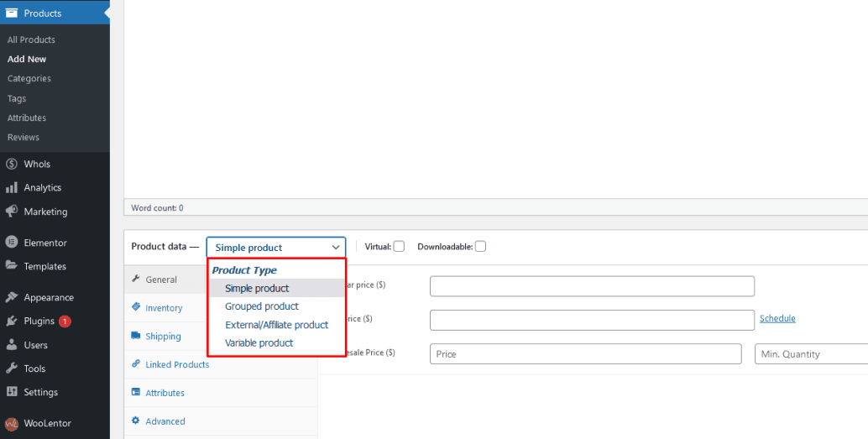Open the Advanced product data tab
This screenshot has height=439, width=868.
pyautogui.click(x=221, y=421)
